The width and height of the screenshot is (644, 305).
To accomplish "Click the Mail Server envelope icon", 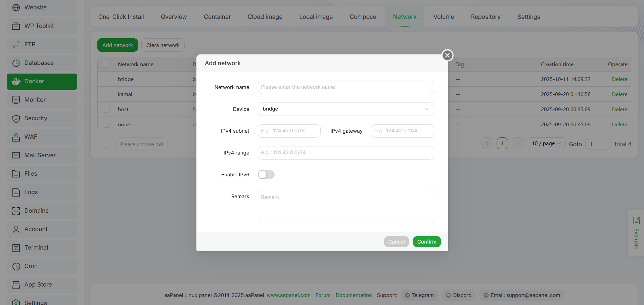I will (x=16, y=155).
